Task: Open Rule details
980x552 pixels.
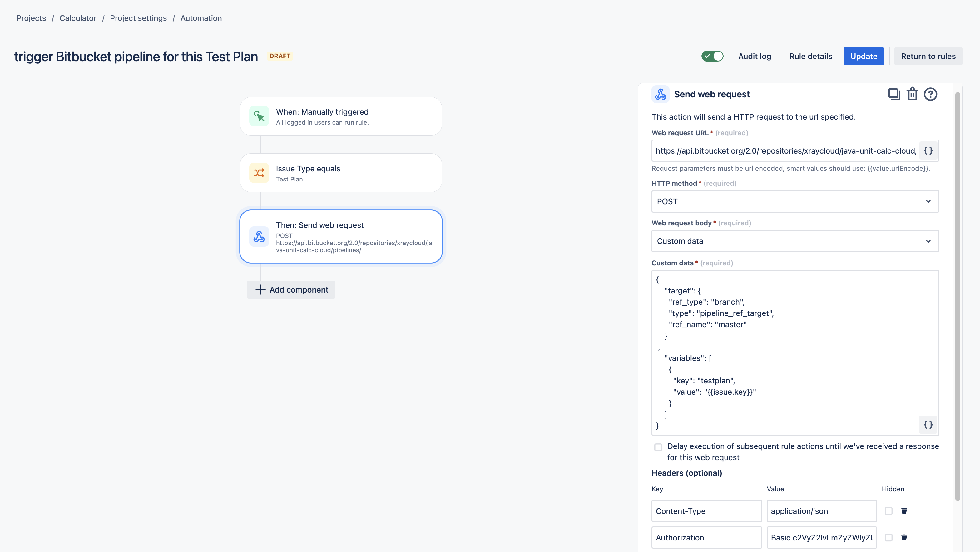Action: pyautogui.click(x=811, y=56)
